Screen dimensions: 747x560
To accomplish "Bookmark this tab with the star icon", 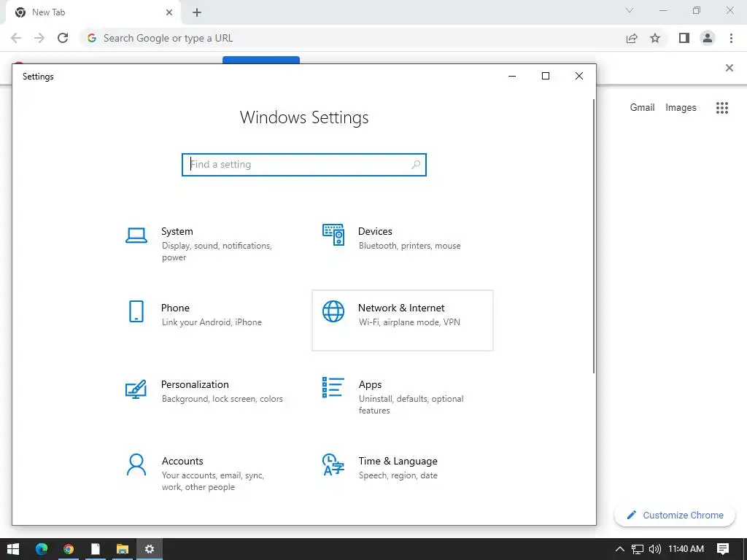I will 655,38.
